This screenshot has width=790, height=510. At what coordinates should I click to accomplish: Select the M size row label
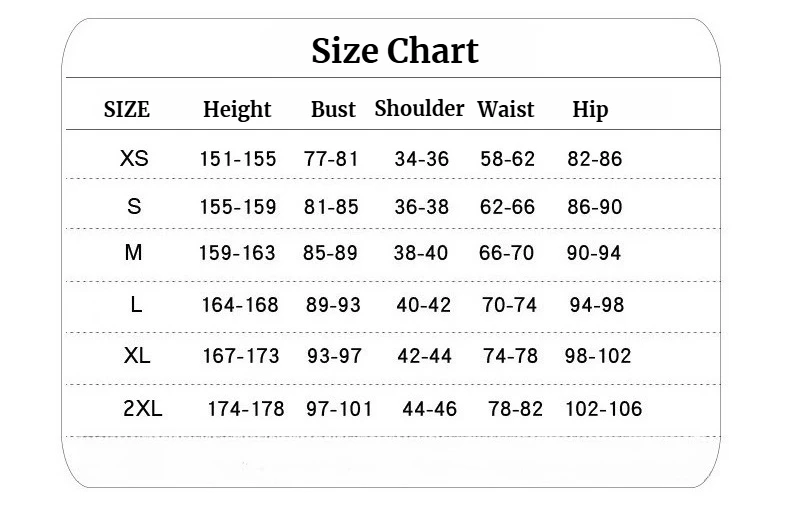coord(134,252)
